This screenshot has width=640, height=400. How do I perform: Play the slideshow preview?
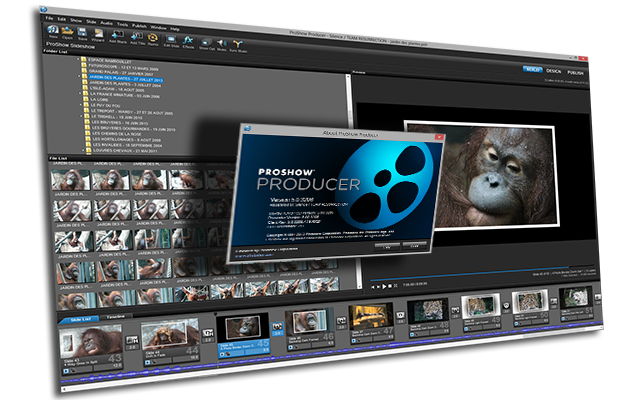(x=384, y=287)
